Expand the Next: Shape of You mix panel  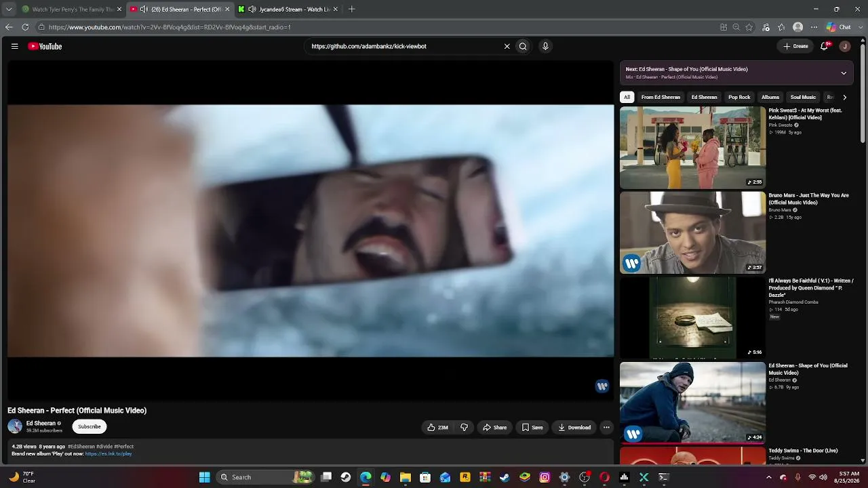pos(844,73)
